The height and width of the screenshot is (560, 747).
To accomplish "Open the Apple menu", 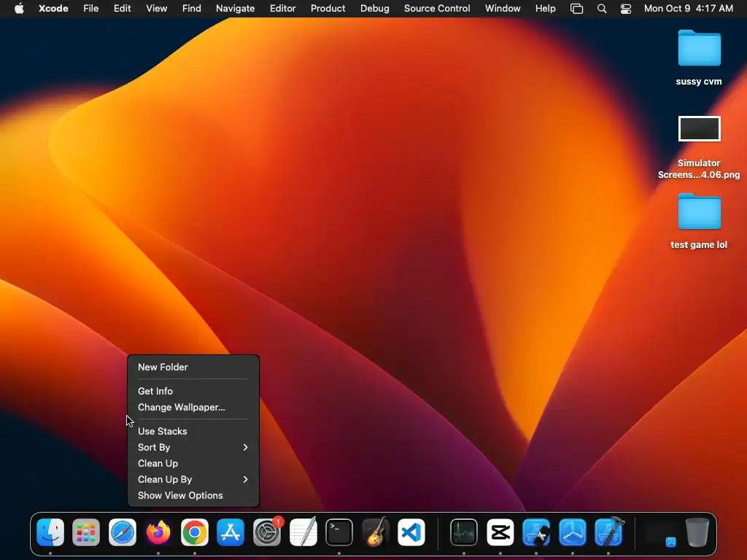I will pyautogui.click(x=19, y=8).
